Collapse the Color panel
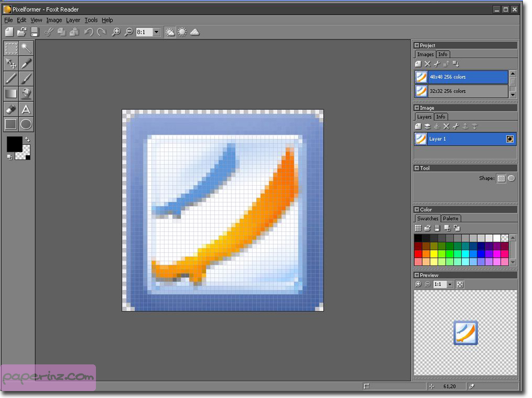 click(417, 210)
